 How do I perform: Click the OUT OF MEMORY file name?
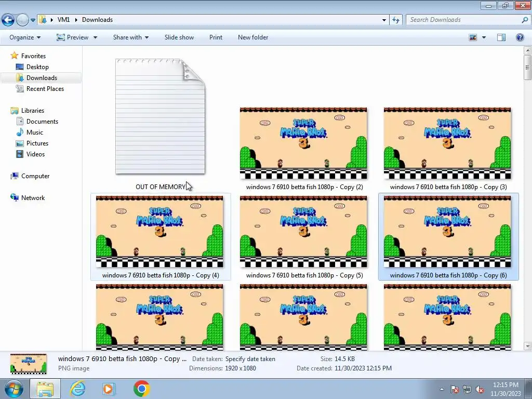pyautogui.click(x=161, y=187)
